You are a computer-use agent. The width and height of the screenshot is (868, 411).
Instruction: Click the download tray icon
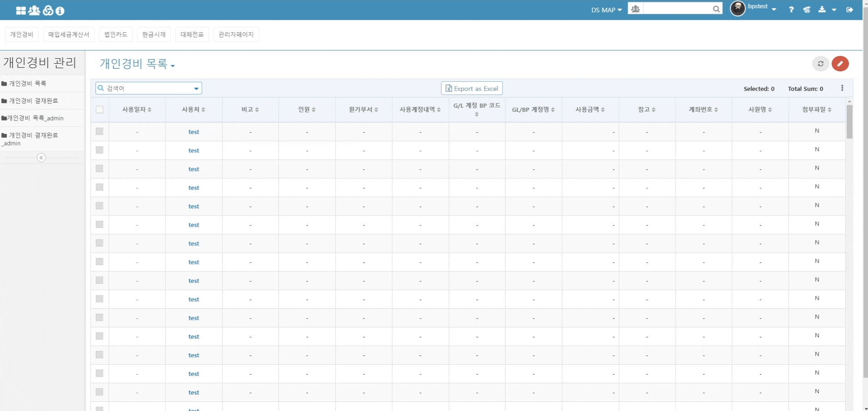[822, 9]
